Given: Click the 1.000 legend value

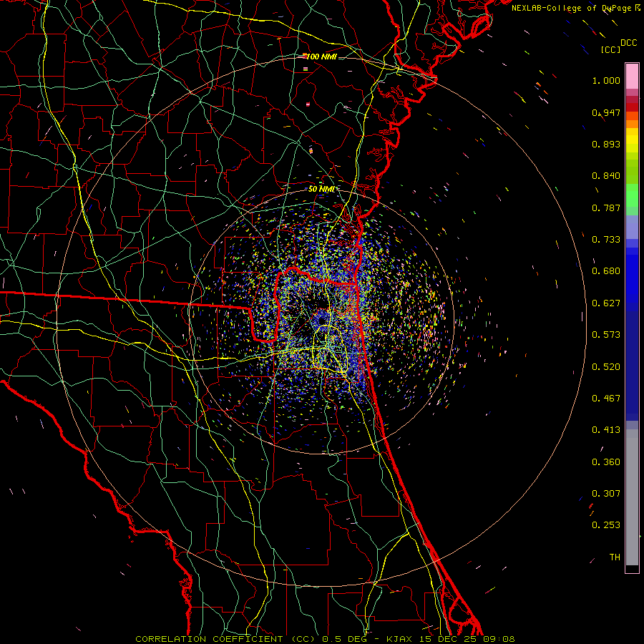Looking at the screenshot, I should (x=606, y=80).
